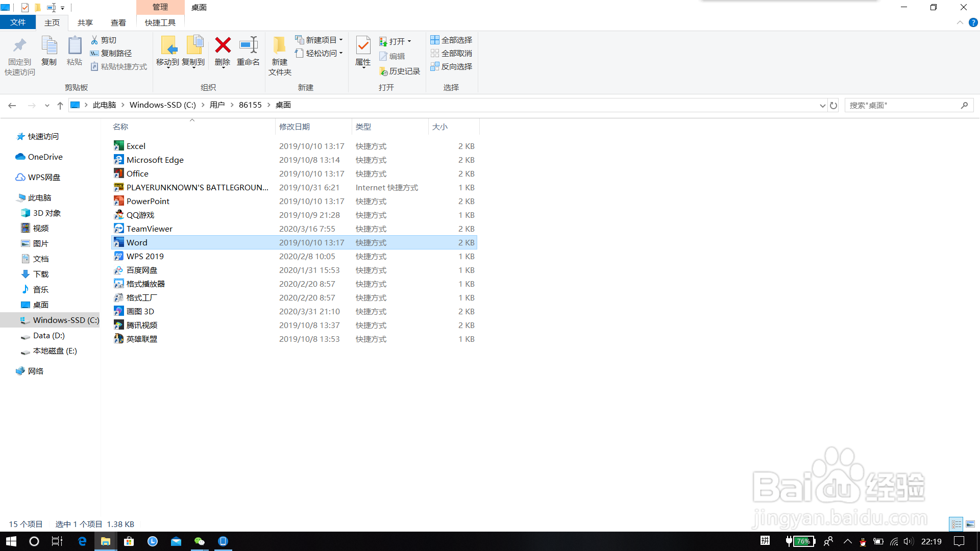The image size is (980, 551).
Task: Click the refresh icon beside address bar
Action: [x=834, y=105]
